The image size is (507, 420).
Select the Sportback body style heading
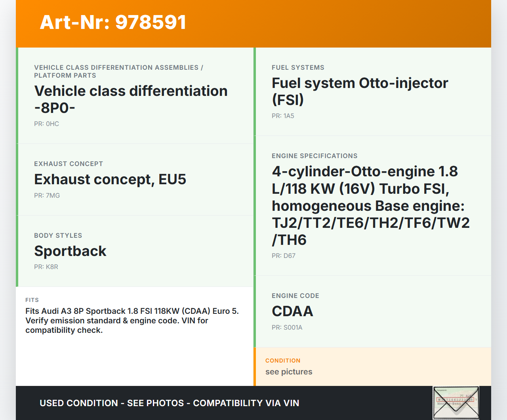click(70, 251)
